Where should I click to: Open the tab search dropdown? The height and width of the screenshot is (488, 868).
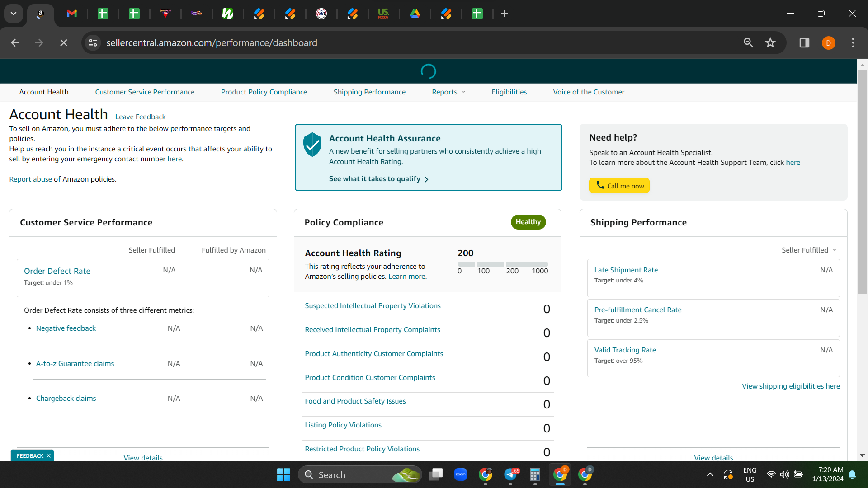[x=14, y=14]
